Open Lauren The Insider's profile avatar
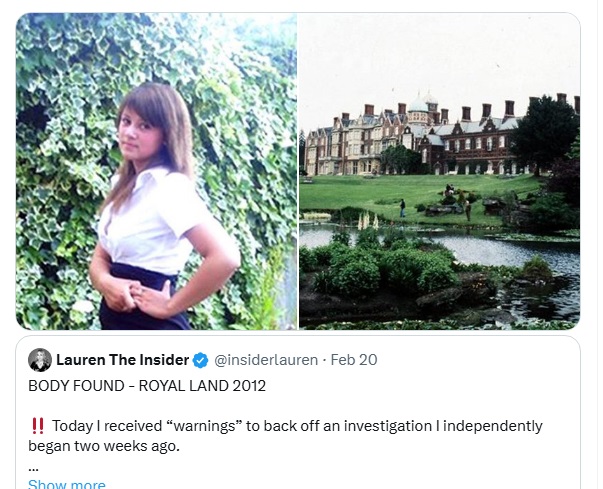The height and width of the screenshot is (489, 603). click(40, 360)
